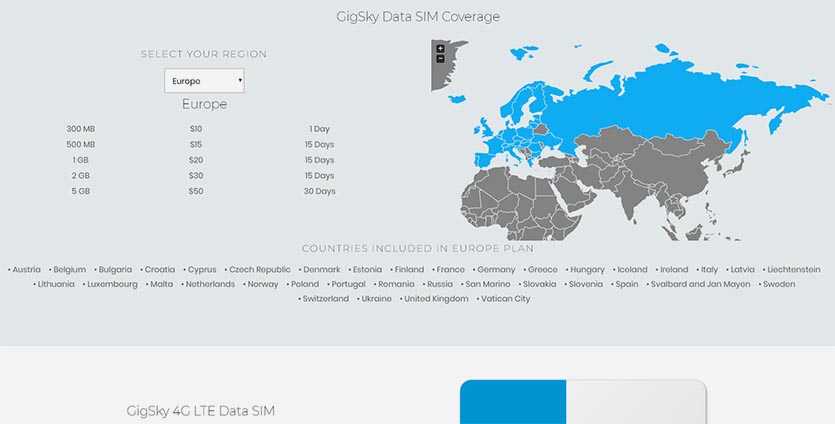Screen dimensions: 835x424
Task: Click Slovenia in the country list
Action: [586, 284]
